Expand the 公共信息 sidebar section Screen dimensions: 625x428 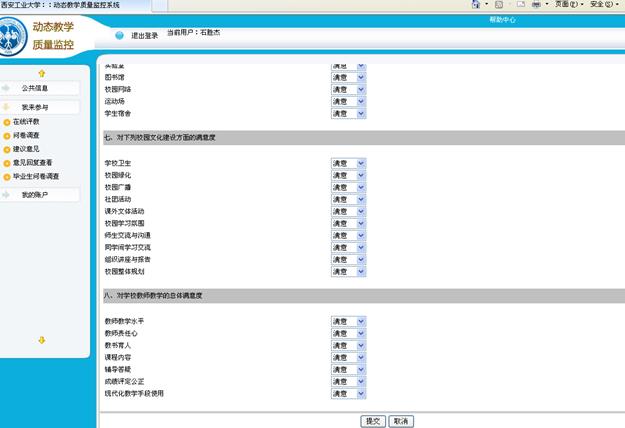point(41,88)
